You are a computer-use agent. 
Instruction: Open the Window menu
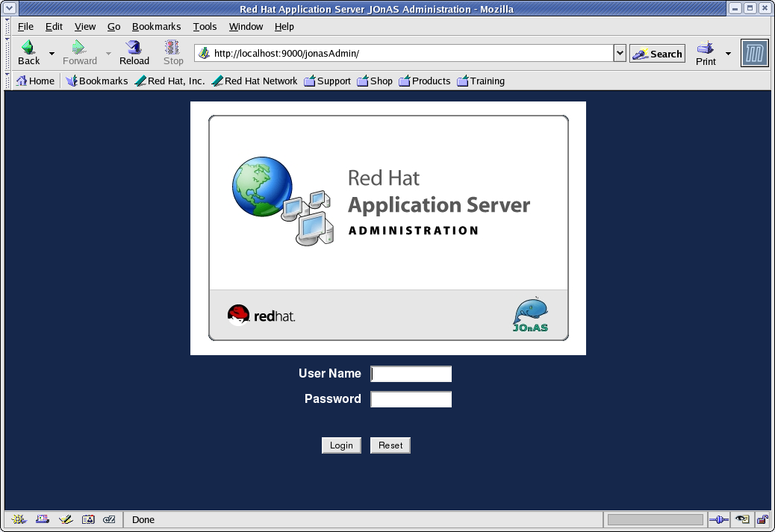[246, 27]
